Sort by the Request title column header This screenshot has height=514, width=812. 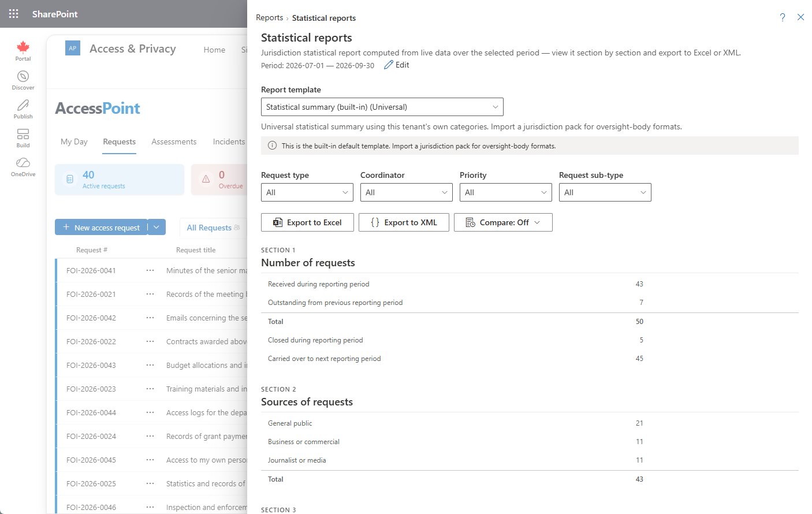click(x=196, y=249)
